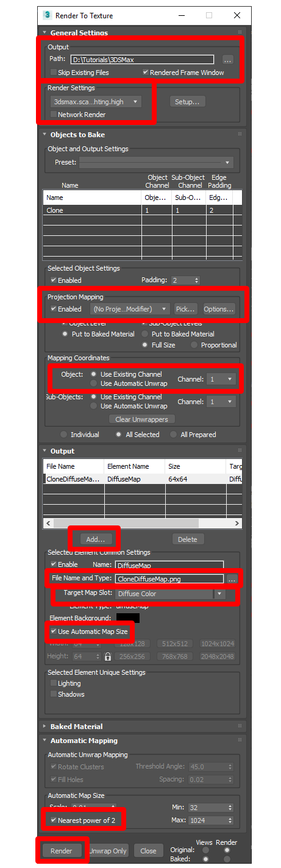Click the 64x64 size cell
Screen dimensions: 281x868
coord(195,479)
